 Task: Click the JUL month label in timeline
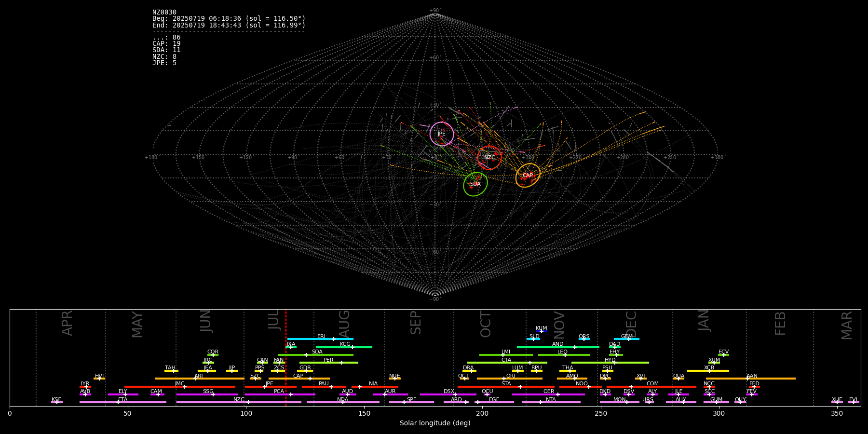[x=273, y=320]
